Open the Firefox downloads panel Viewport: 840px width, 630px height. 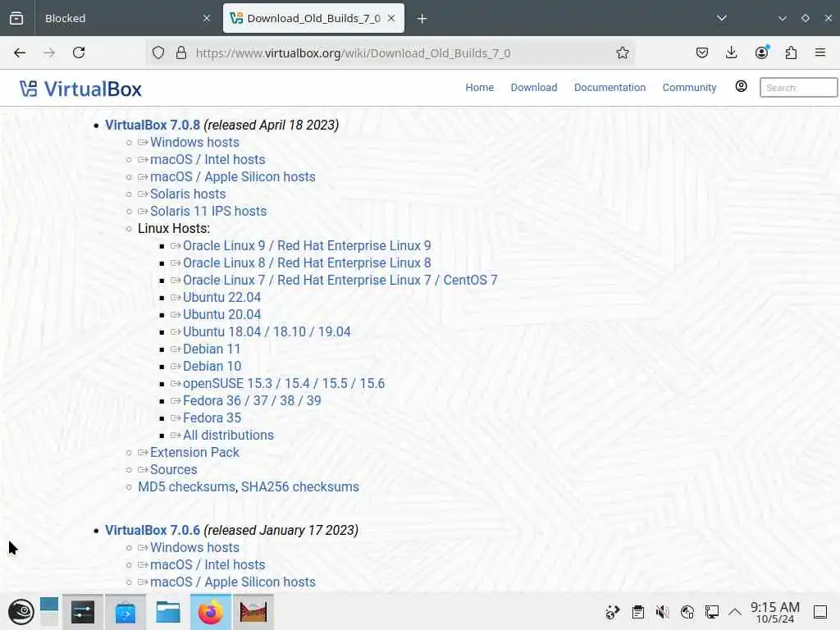731,52
